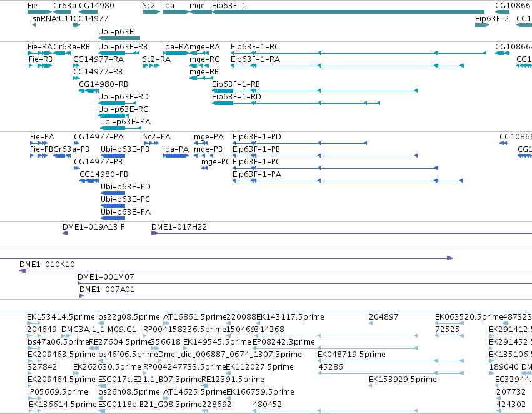Open EST EP08242.3prime
Screen dimensions: 532x414
(x=335, y=348)
